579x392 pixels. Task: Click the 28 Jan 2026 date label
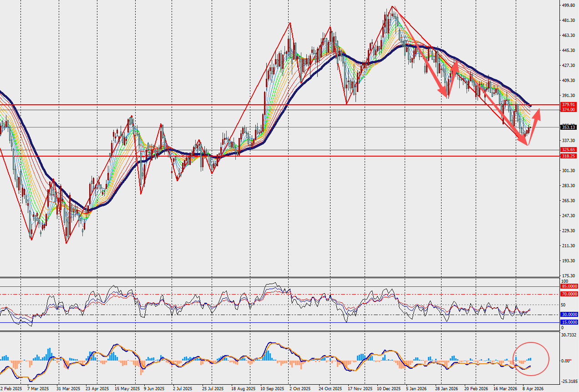[447, 389]
